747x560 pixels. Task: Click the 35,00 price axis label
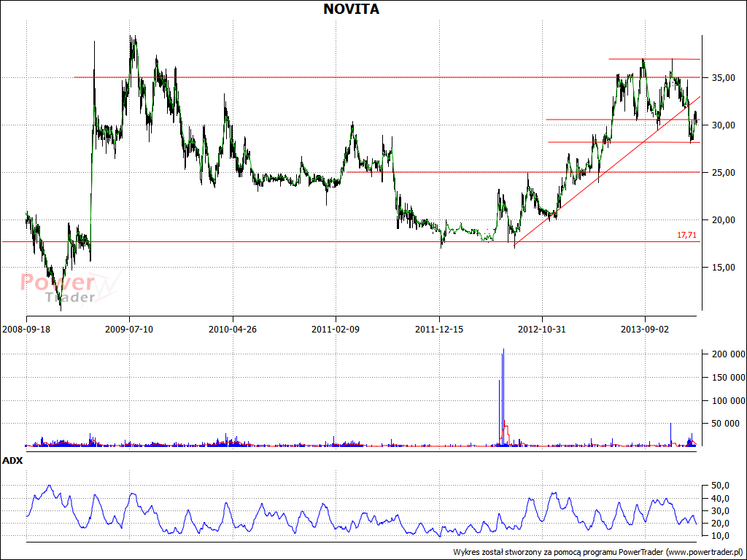tap(723, 77)
